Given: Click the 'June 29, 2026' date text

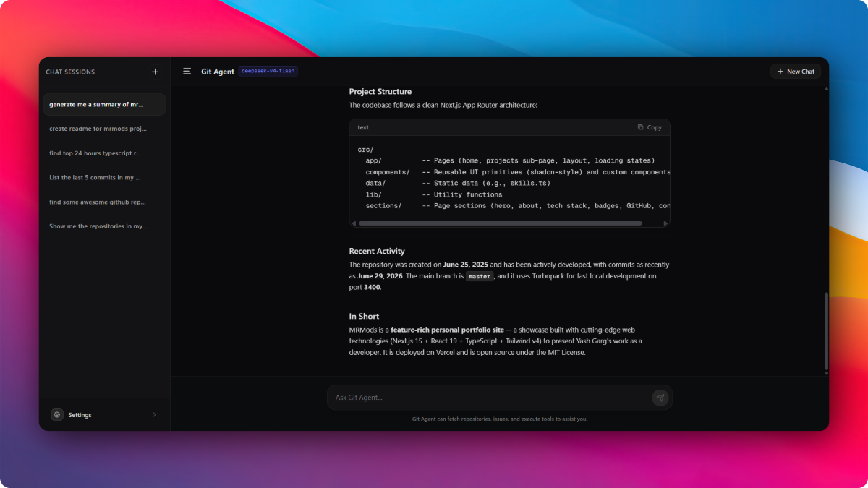Looking at the screenshot, I should coord(380,276).
